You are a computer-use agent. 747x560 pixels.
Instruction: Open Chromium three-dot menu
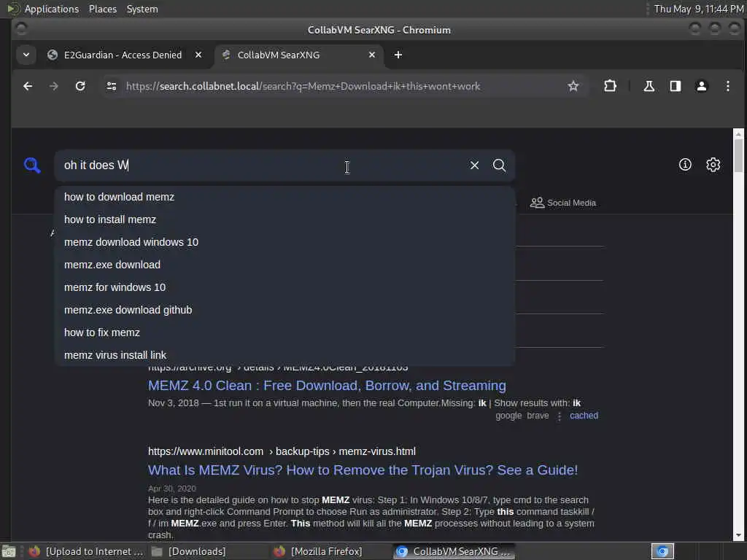pos(727,86)
